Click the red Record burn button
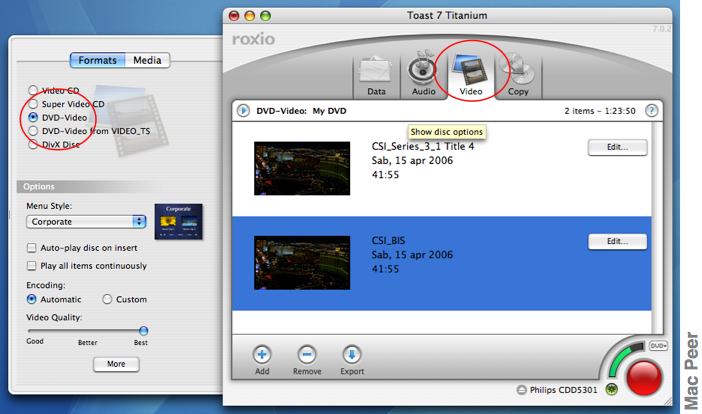This screenshot has height=414, width=702. tap(644, 378)
